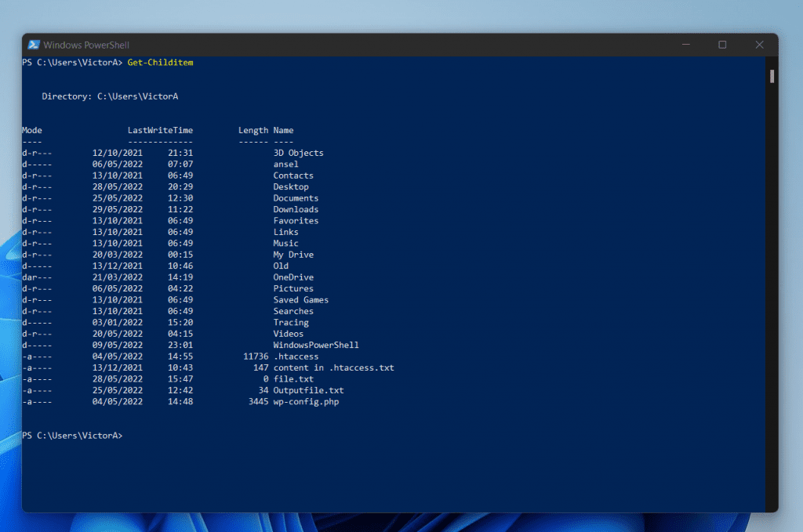This screenshot has width=803, height=532.
Task: Click the 147 length value
Action: click(260, 367)
